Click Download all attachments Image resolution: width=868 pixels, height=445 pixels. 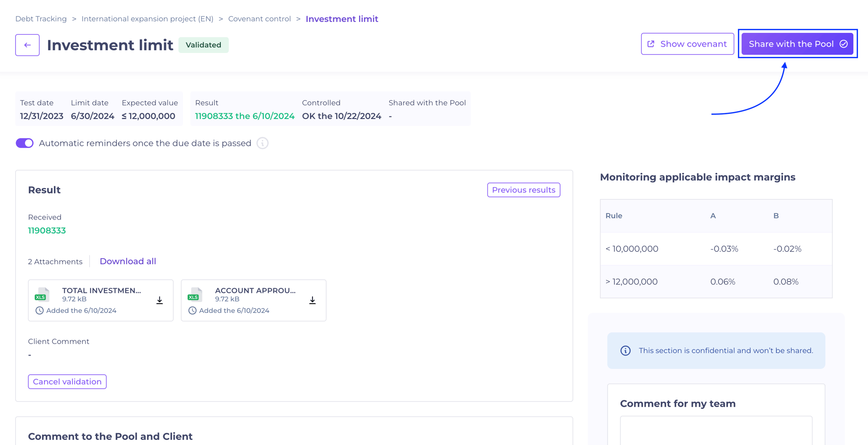coord(128,261)
